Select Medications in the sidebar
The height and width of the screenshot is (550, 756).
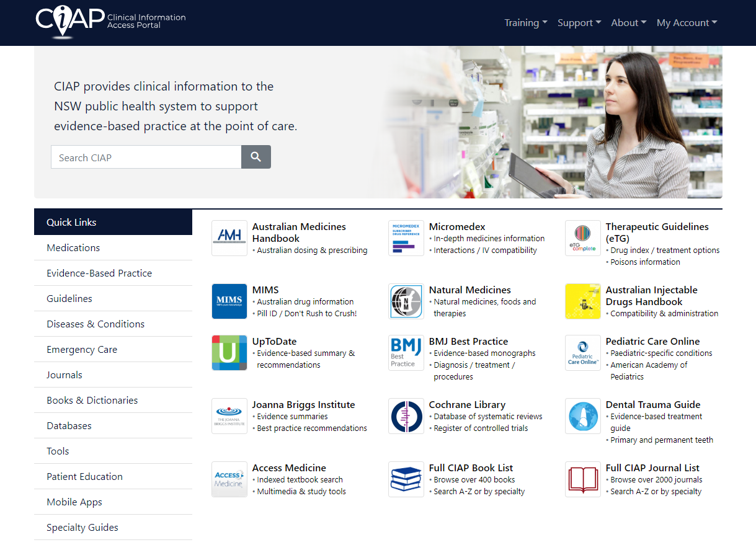point(73,247)
